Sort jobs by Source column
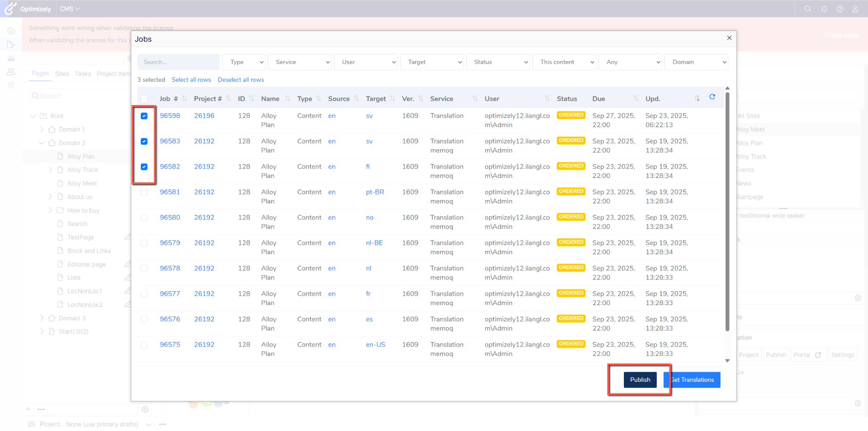 click(356, 99)
